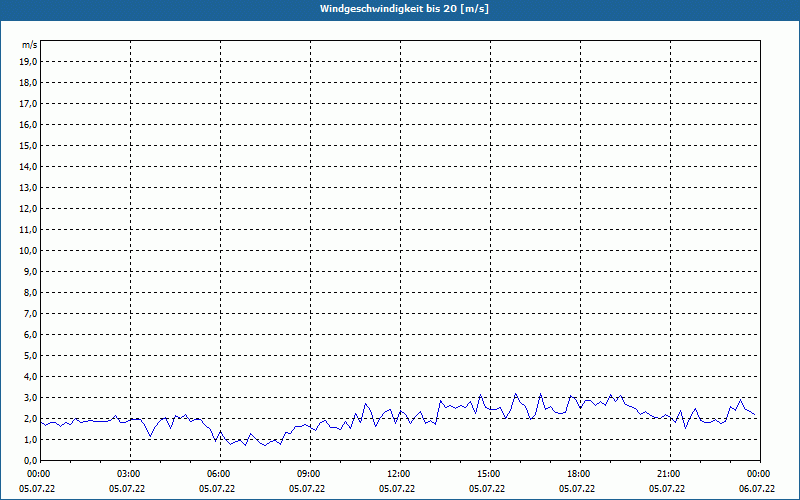Viewport: 800px width, 500px height.
Task: Click the blue line peak near 16:40
Action: pos(541,394)
